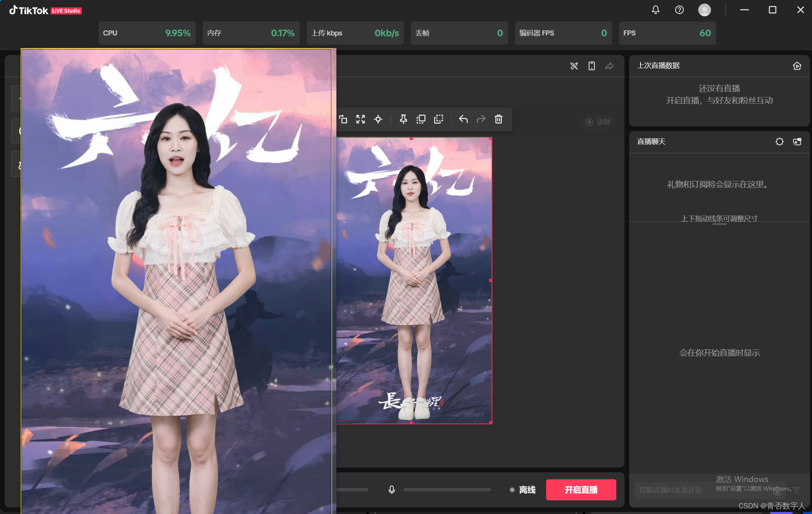This screenshot has height=514, width=812.
Task: Toggle the 录制 recording status indicator
Action: [597, 122]
